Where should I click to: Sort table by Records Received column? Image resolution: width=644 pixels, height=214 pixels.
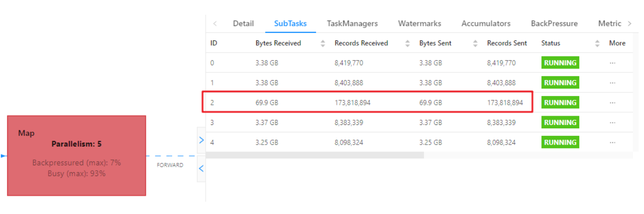(x=407, y=43)
